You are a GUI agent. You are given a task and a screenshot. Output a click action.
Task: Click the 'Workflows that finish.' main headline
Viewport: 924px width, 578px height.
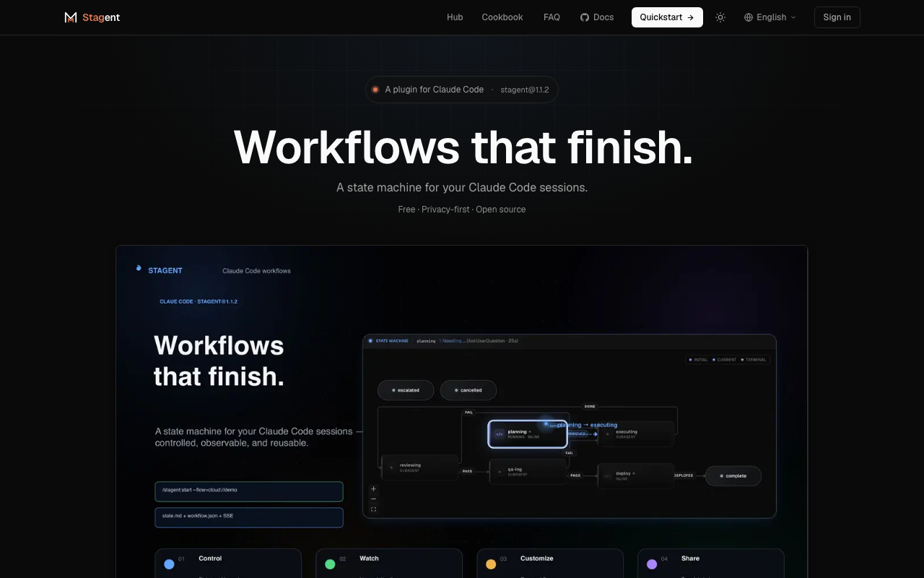[x=463, y=147]
